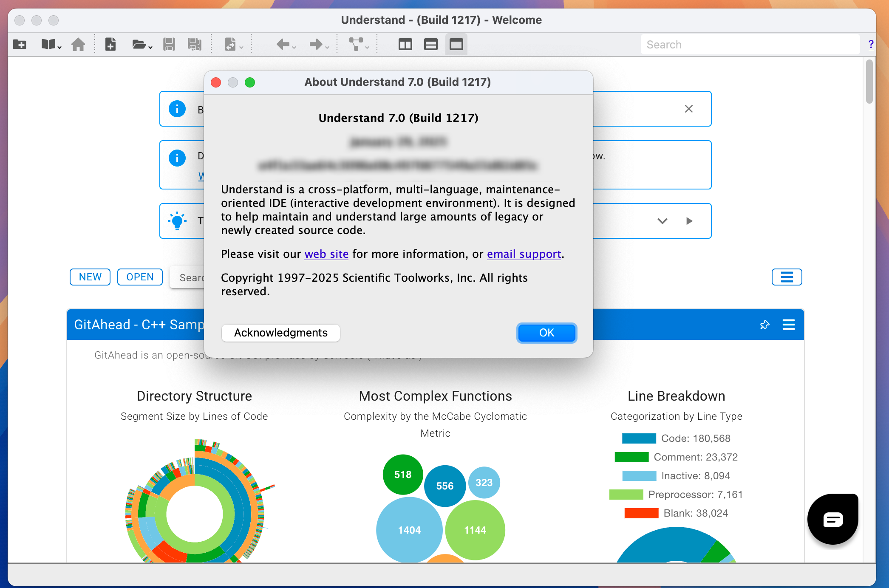The image size is (889, 588).
Task: Click the Acknowledgments button
Action: pyautogui.click(x=281, y=333)
